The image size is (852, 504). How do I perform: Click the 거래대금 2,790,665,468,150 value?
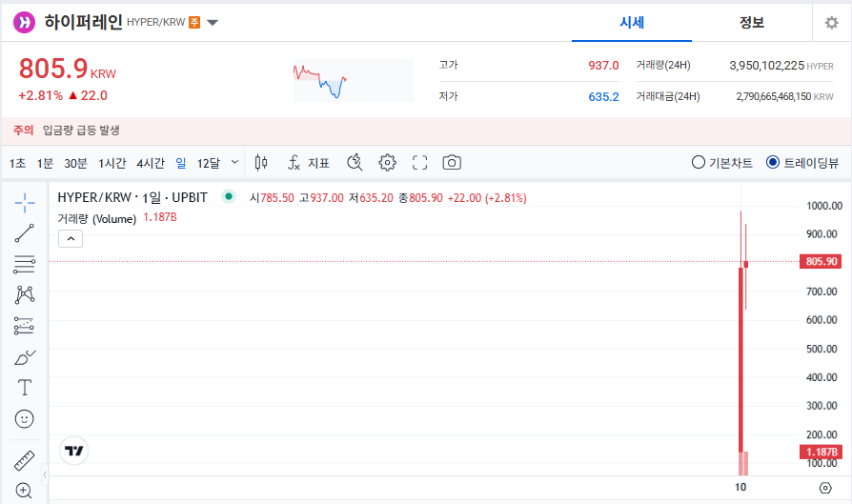pos(773,96)
